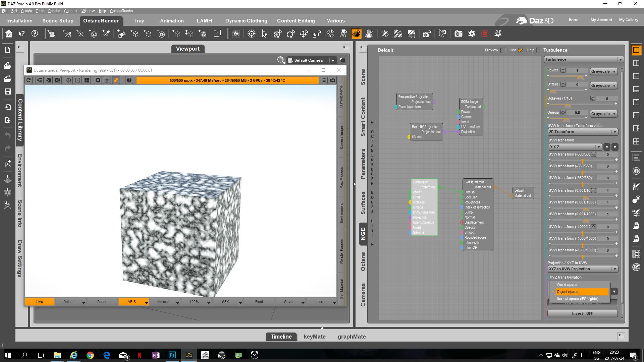This screenshot has height=362, width=644.
Task: Select the Rotate tool in toolbar
Action: coord(290,34)
